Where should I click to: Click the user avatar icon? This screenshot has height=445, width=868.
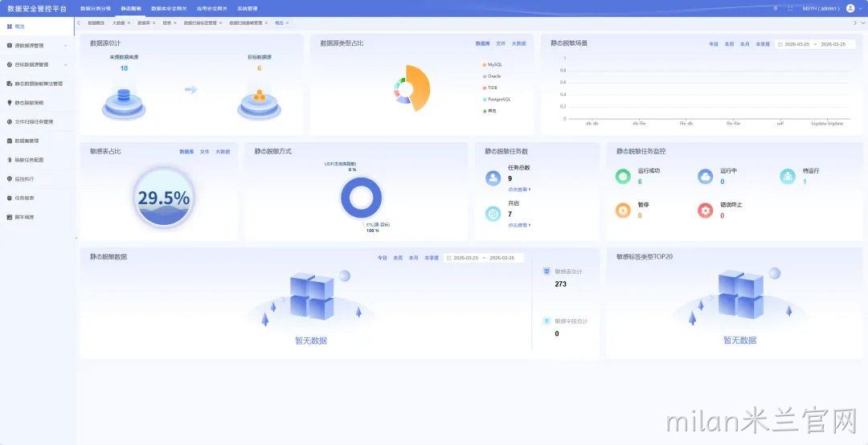tap(851, 8)
